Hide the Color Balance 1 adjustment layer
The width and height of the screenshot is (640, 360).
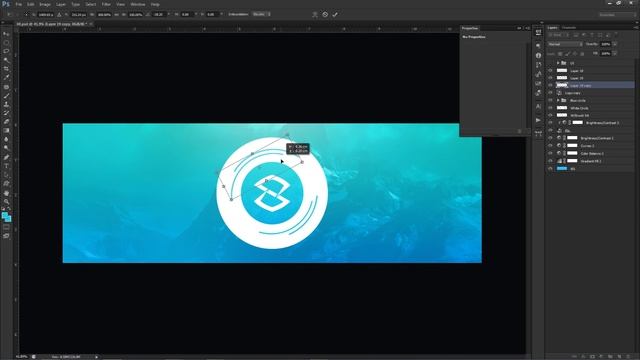tap(550, 153)
